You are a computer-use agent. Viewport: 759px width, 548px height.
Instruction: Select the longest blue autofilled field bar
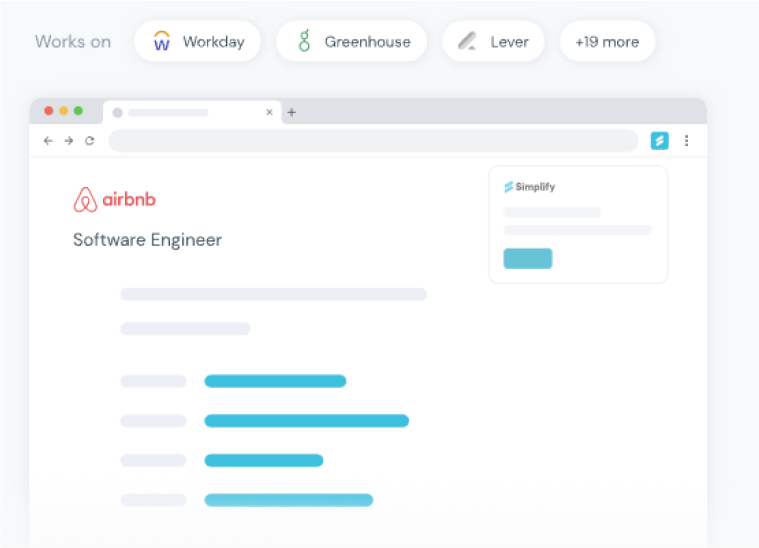tap(306, 421)
